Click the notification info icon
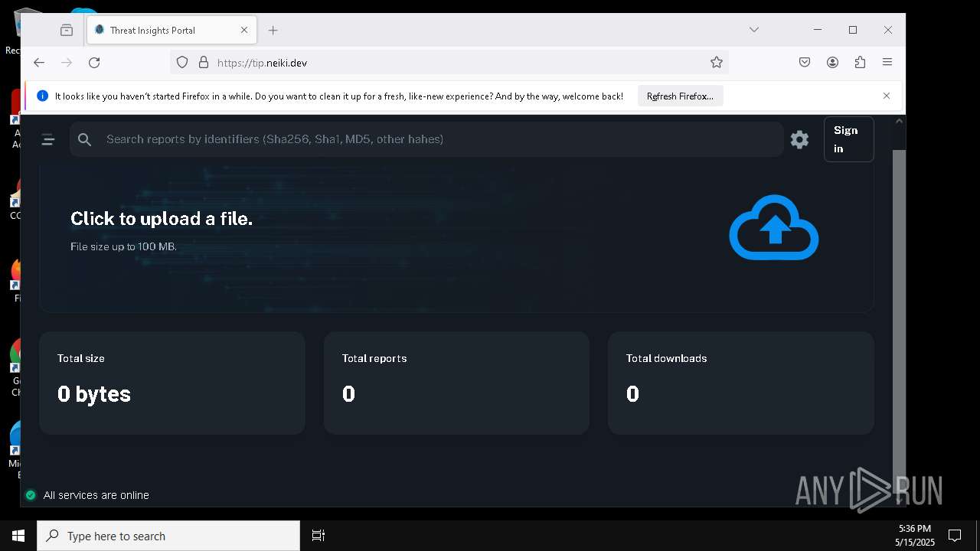980x551 pixels. coord(43,96)
